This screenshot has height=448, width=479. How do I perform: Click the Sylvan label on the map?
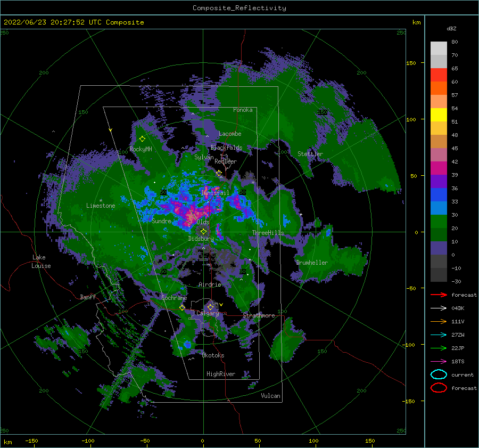[x=204, y=157]
